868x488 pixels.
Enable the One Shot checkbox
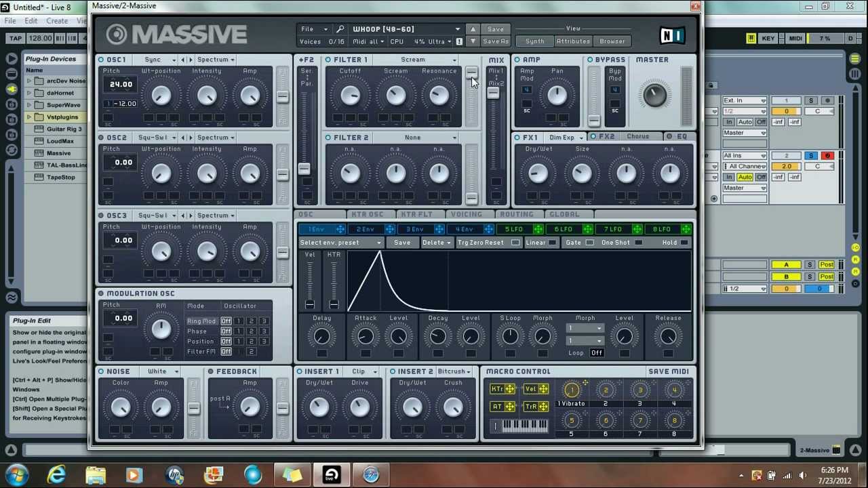[638, 243]
